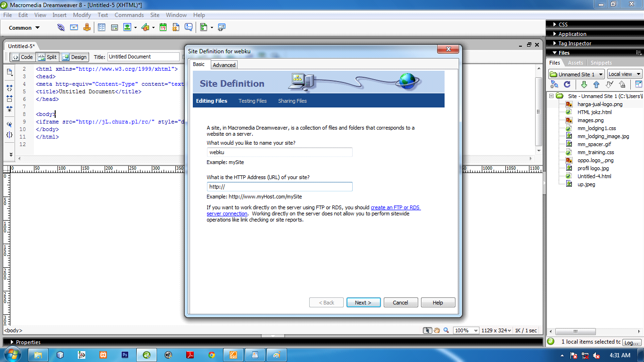Open Templates dropdown arrow in toolbar

pos(212,27)
